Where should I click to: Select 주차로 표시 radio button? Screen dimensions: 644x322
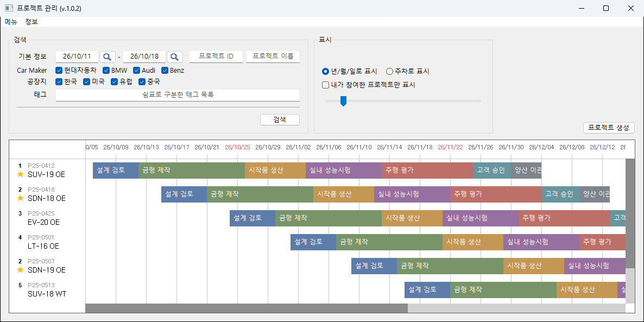[x=390, y=72]
